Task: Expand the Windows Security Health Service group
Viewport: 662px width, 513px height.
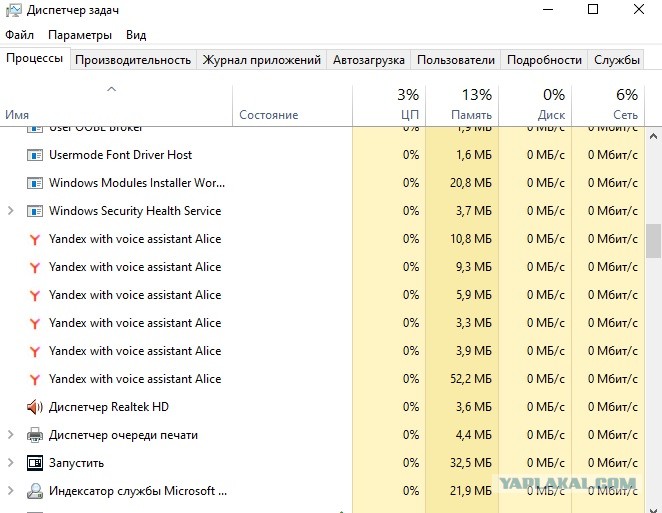Action: [11, 211]
